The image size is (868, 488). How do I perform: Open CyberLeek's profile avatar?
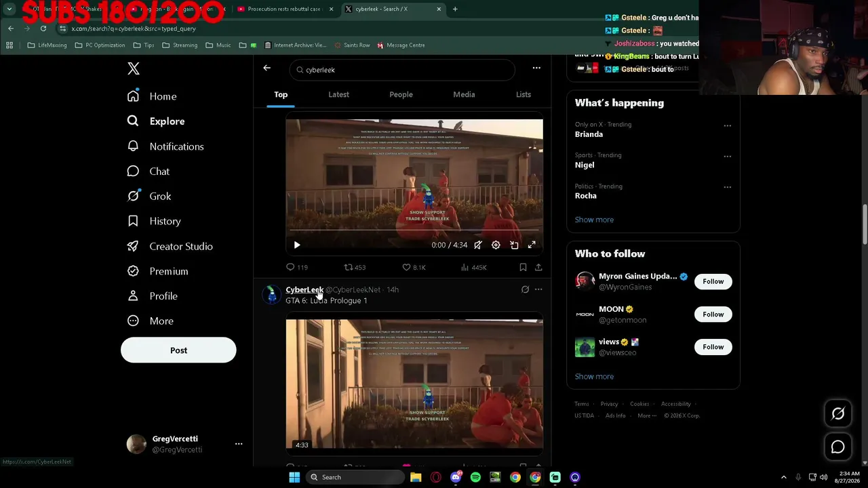point(271,294)
